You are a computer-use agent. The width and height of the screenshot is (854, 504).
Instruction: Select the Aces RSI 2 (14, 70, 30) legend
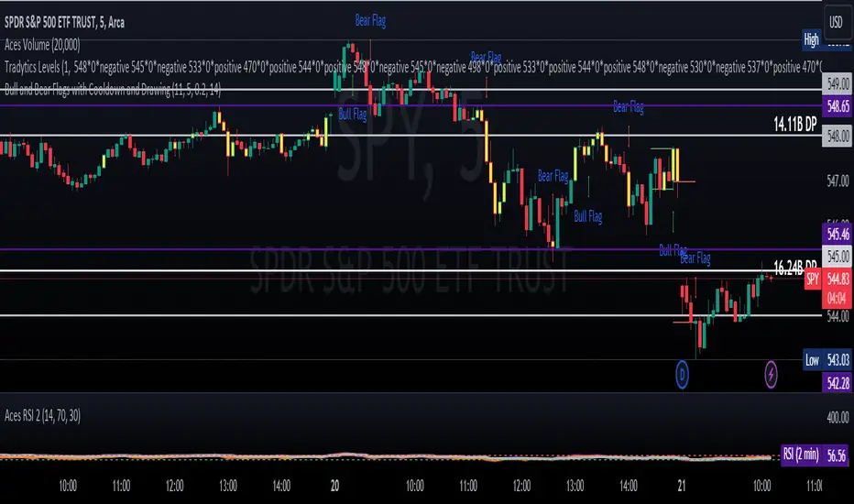coord(42,416)
